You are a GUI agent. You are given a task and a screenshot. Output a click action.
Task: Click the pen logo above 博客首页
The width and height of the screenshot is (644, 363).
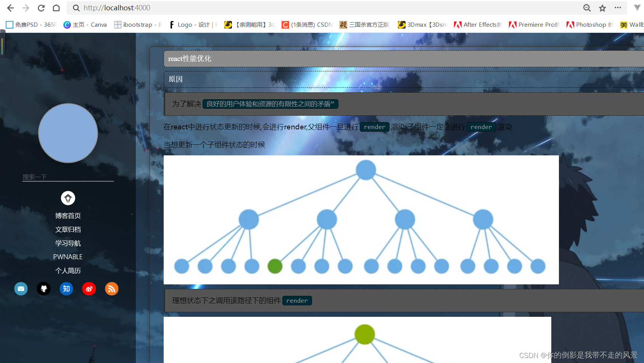point(68,198)
